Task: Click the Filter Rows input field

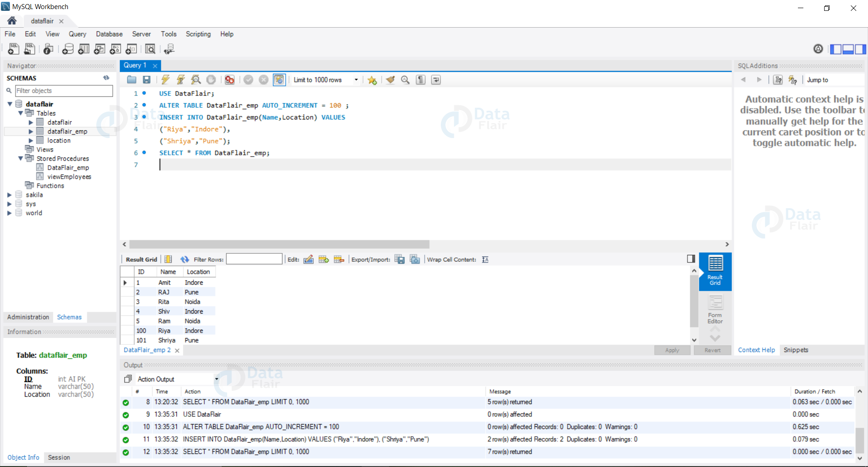Action: 254,259
